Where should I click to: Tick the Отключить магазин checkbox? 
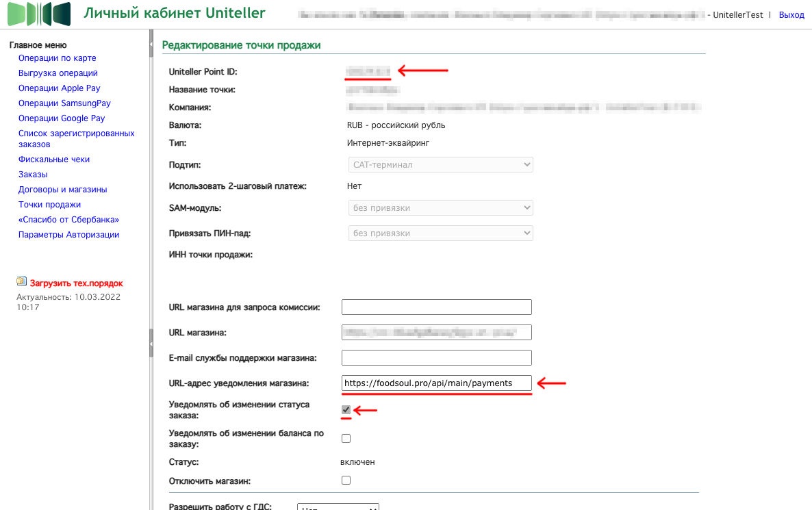(346, 481)
